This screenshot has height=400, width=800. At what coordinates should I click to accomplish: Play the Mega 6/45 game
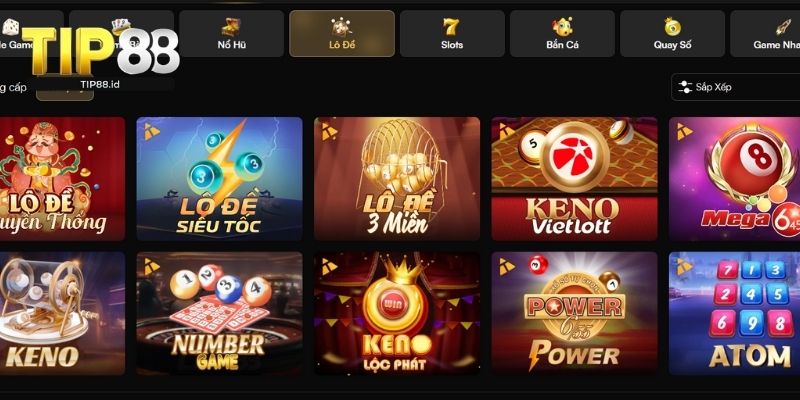point(735,179)
